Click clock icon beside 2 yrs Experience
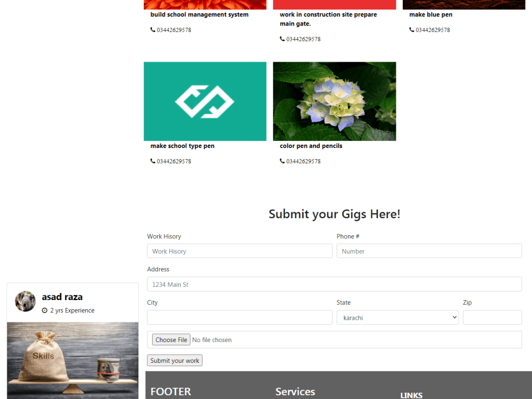This screenshot has height=399, width=532. pos(45,311)
